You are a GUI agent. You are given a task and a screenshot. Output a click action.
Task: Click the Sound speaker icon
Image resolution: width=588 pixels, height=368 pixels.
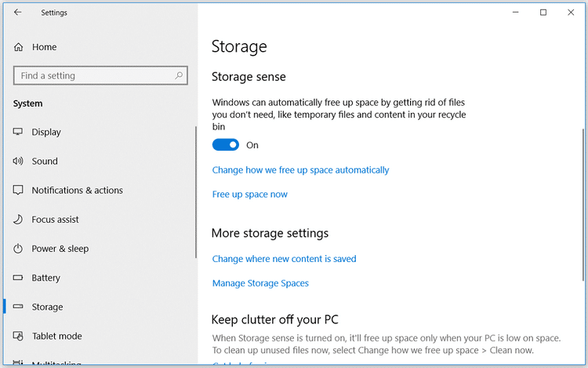pos(17,161)
